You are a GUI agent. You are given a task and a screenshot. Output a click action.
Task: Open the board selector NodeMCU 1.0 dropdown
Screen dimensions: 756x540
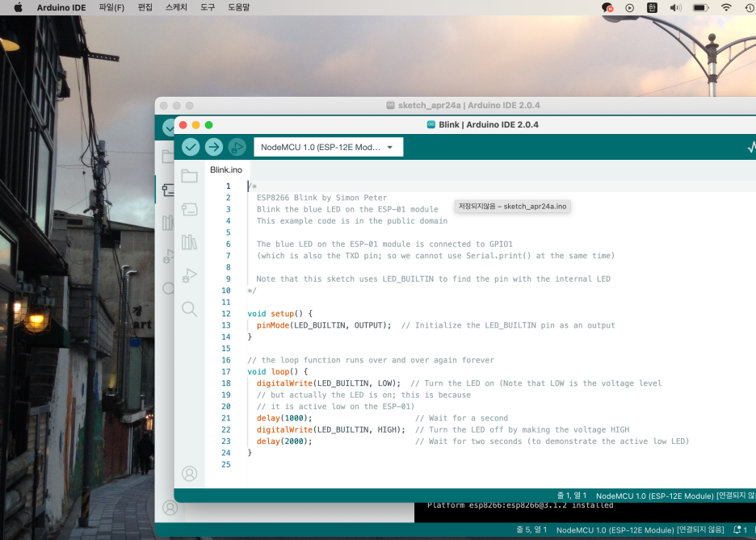pyautogui.click(x=329, y=147)
